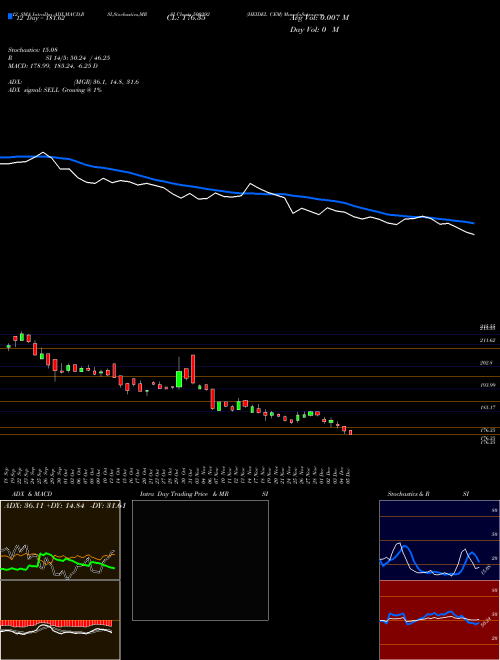Click the 185.17 price axis label
Image resolution: width=500 pixels, height=660 pixels.
click(487, 407)
